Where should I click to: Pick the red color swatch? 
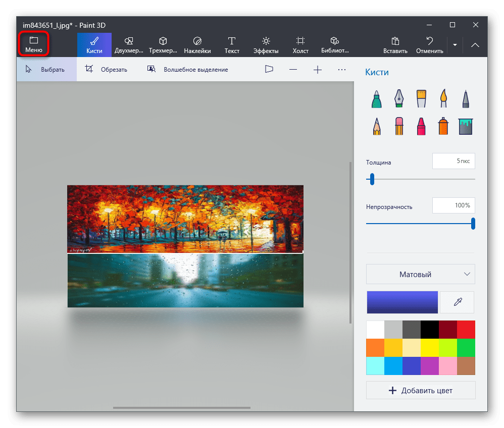tap(466, 330)
